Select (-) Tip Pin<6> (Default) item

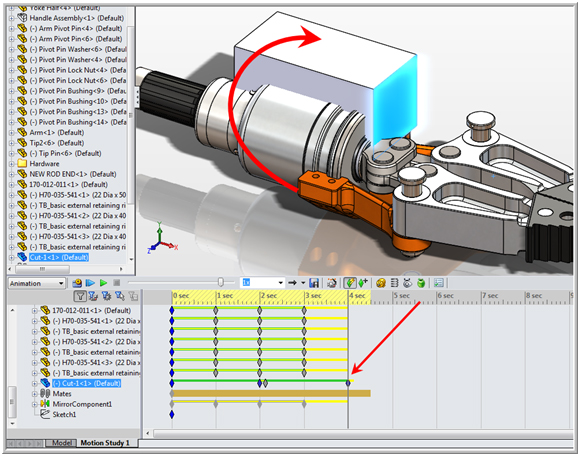click(x=65, y=153)
